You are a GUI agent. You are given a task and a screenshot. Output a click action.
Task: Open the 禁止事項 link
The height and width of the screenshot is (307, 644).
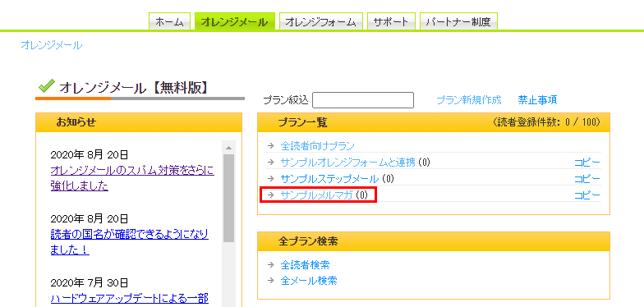point(537,100)
